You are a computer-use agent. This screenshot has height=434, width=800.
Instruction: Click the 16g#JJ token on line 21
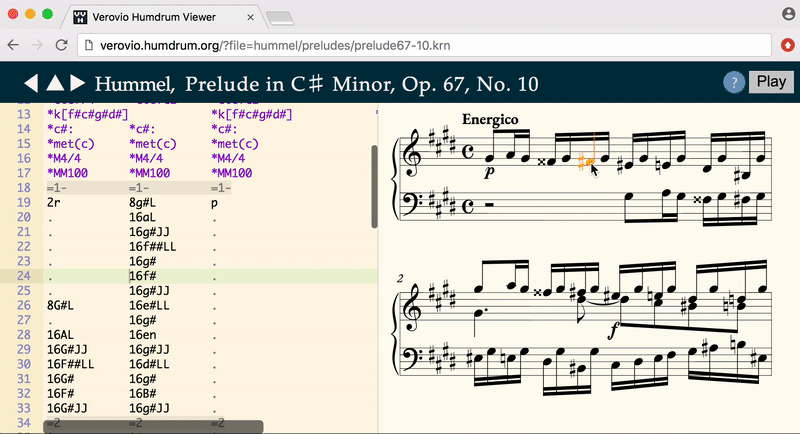click(x=149, y=232)
